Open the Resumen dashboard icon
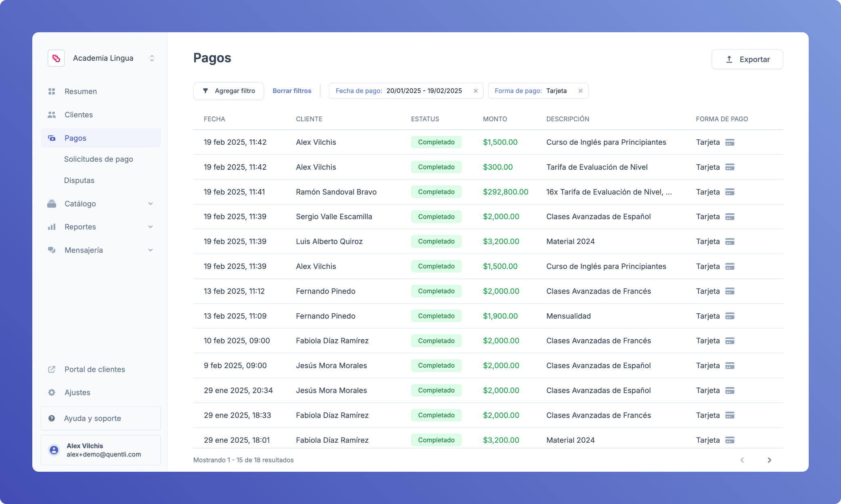 [x=52, y=92]
